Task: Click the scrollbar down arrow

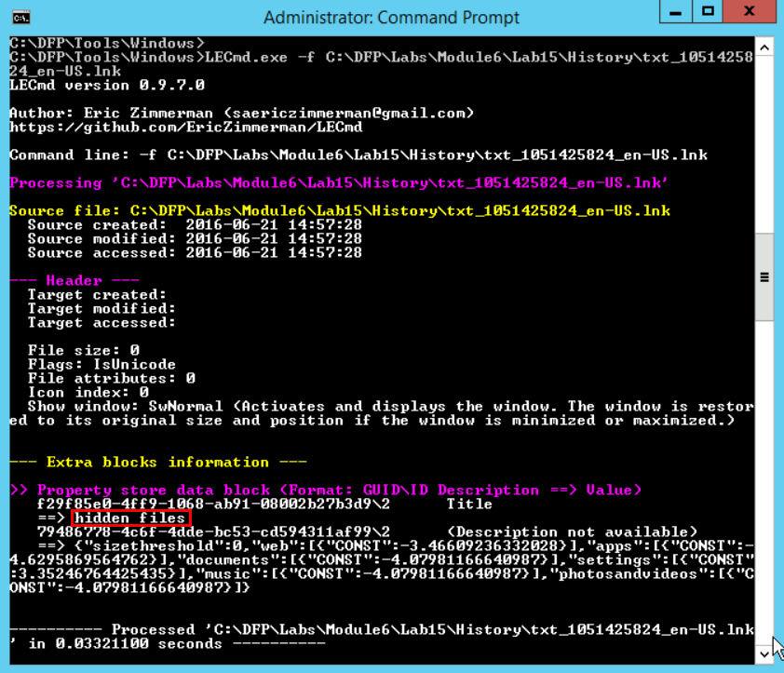Action: coord(764,654)
